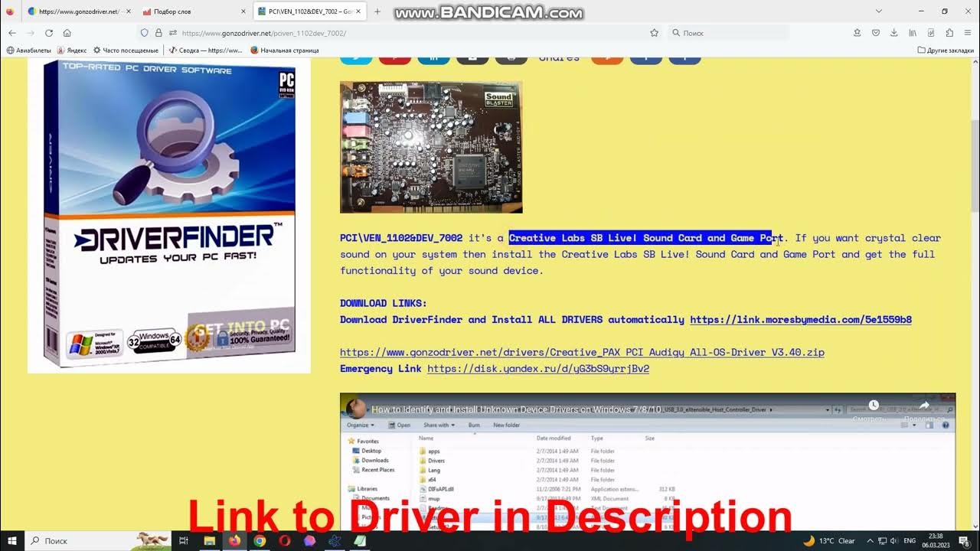This screenshot has width=980, height=551.
Task: Open the extensions puzzle icon
Action: pos(949,33)
